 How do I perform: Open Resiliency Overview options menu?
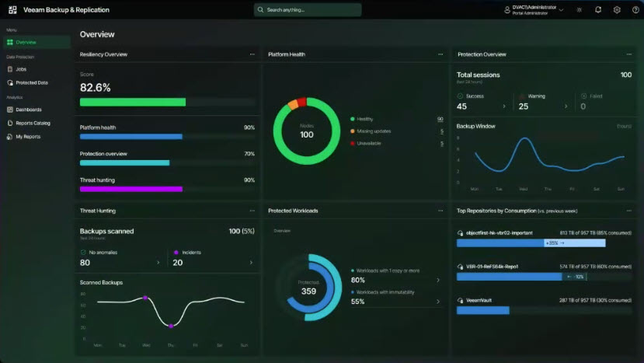(252, 54)
